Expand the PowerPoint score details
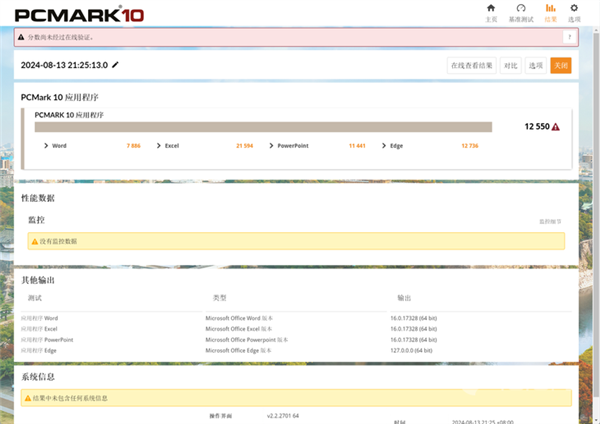The width and height of the screenshot is (600, 424). pos(271,146)
